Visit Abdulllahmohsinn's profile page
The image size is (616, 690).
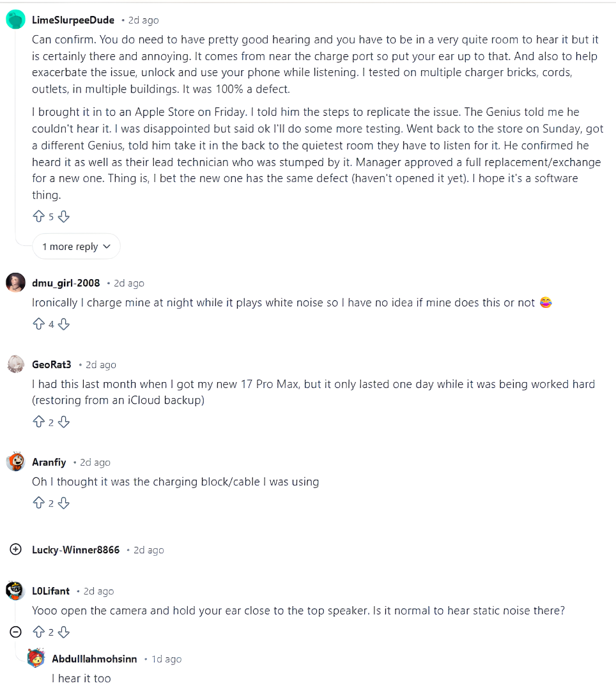[x=94, y=659]
